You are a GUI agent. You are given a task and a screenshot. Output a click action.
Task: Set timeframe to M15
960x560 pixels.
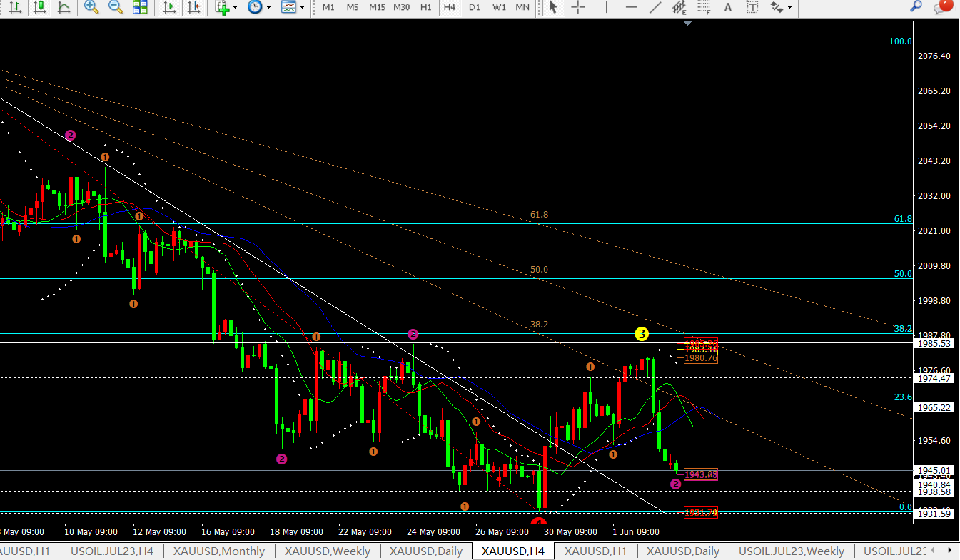click(377, 7)
